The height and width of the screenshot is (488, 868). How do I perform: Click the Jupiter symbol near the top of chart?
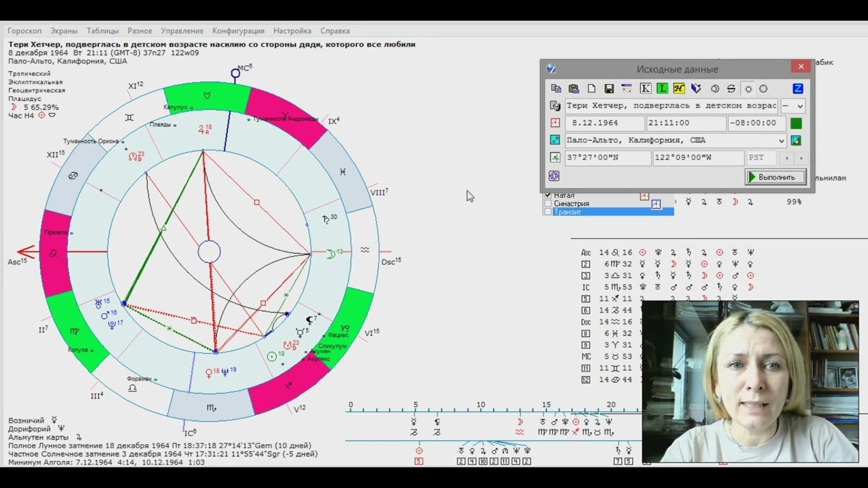201,129
